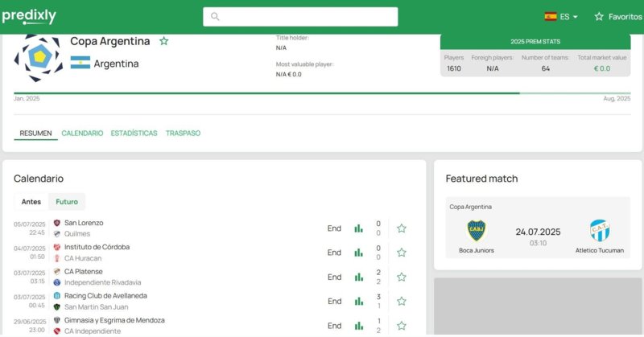Image resolution: width=644 pixels, height=337 pixels.
Task: Click the star icon beside Favoritos
Action: 599,17
